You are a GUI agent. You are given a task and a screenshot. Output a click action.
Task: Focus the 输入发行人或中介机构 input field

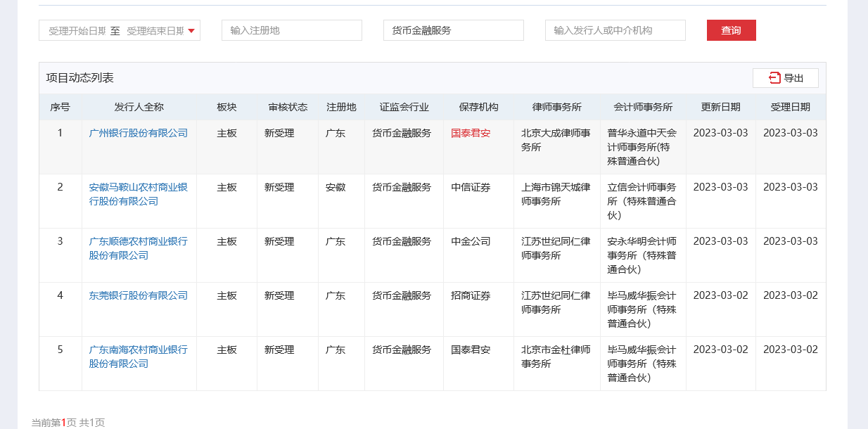pyautogui.click(x=615, y=30)
